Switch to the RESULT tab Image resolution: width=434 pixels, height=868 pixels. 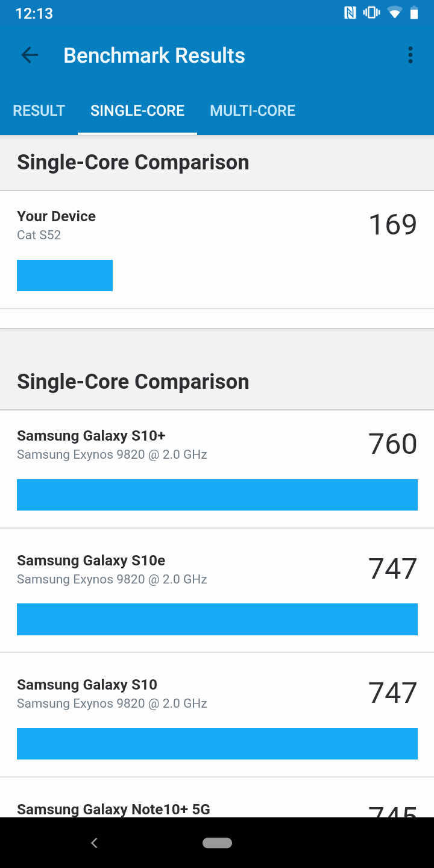click(39, 111)
